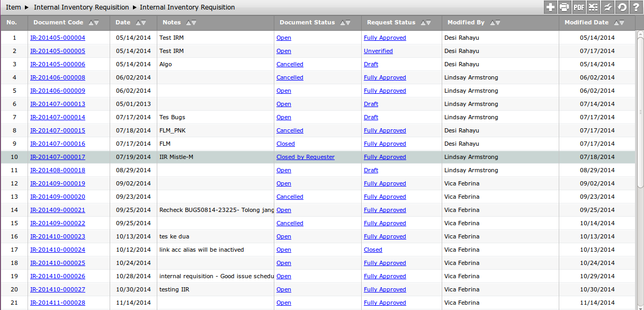Screen dimensions: 644x310
Task: Click Modified By header label
Action: (466, 23)
